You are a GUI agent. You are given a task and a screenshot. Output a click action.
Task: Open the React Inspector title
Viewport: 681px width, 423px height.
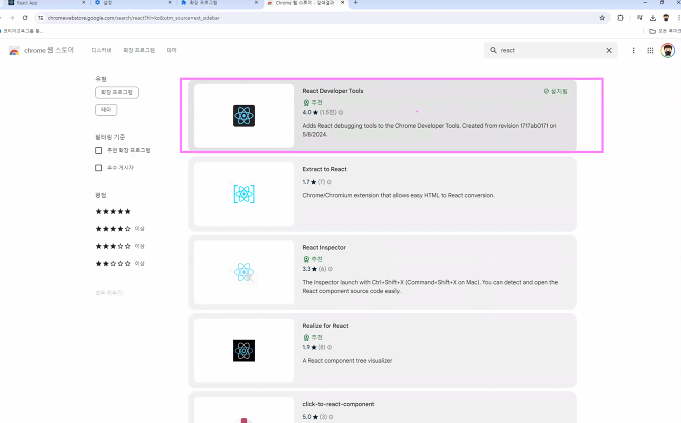324,247
